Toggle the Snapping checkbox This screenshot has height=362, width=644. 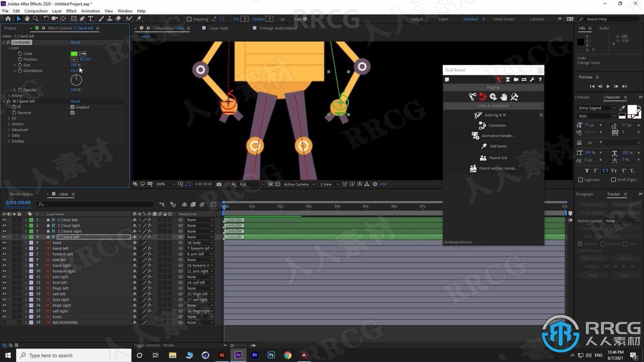tap(189, 19)
